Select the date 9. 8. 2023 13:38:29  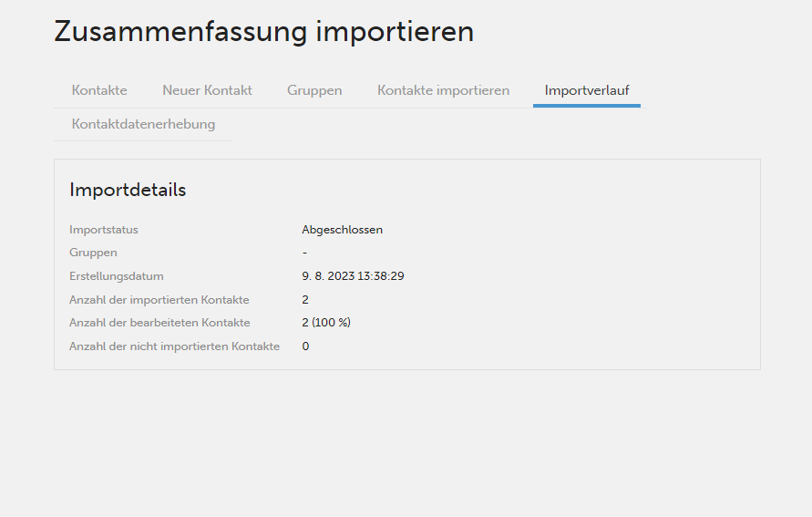354,276
